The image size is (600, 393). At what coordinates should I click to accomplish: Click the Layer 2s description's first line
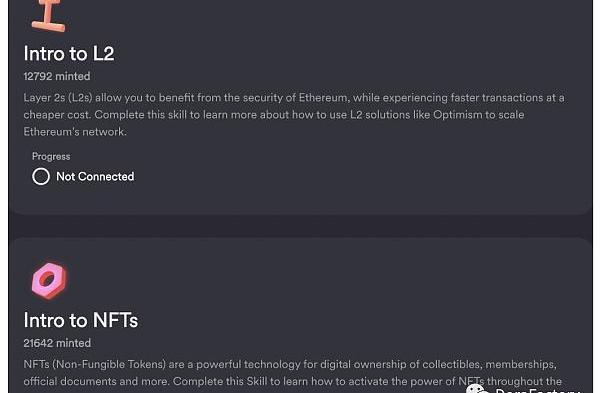click(294, 98)
